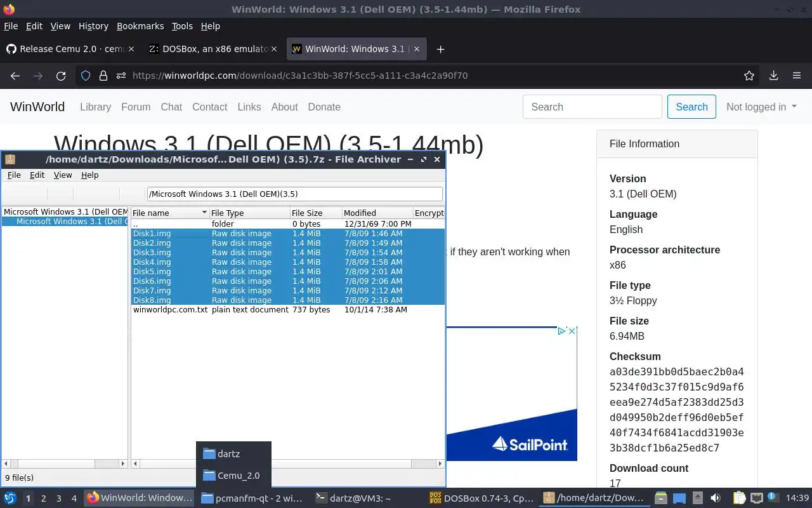Click the site padlock icon

pos(103,76)
